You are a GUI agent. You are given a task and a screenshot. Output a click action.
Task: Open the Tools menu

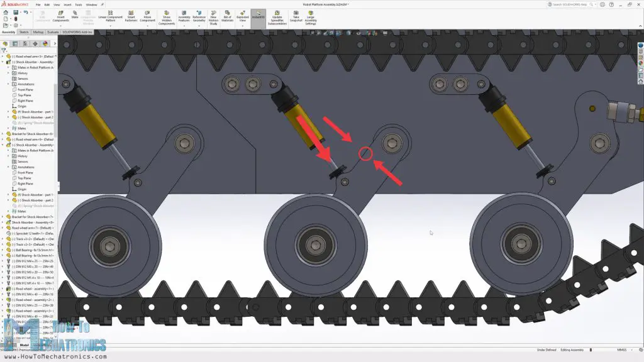[x=78, y=4]
